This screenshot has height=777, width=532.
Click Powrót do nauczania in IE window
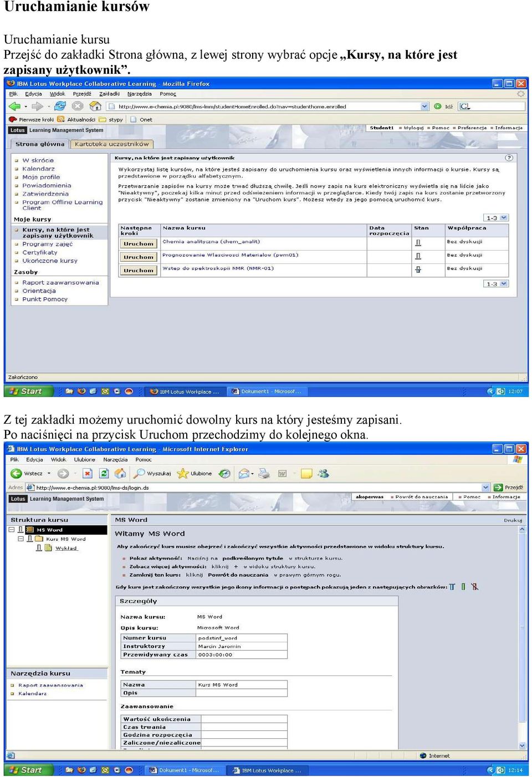click(421, 497)
